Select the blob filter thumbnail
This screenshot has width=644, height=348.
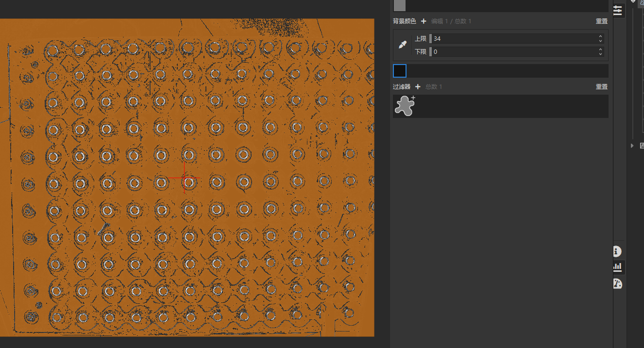(405, 106)
